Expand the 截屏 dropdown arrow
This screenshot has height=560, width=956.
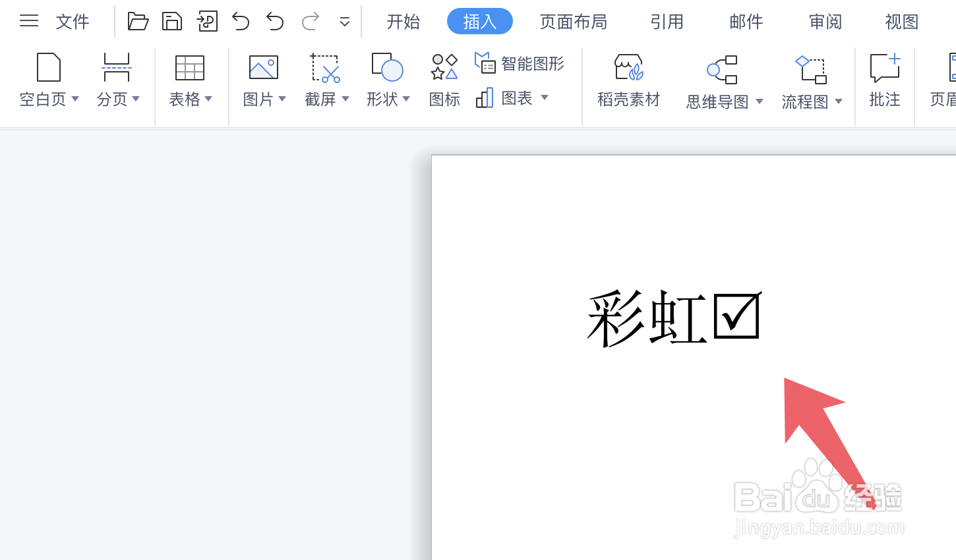[x=345, y=99]
